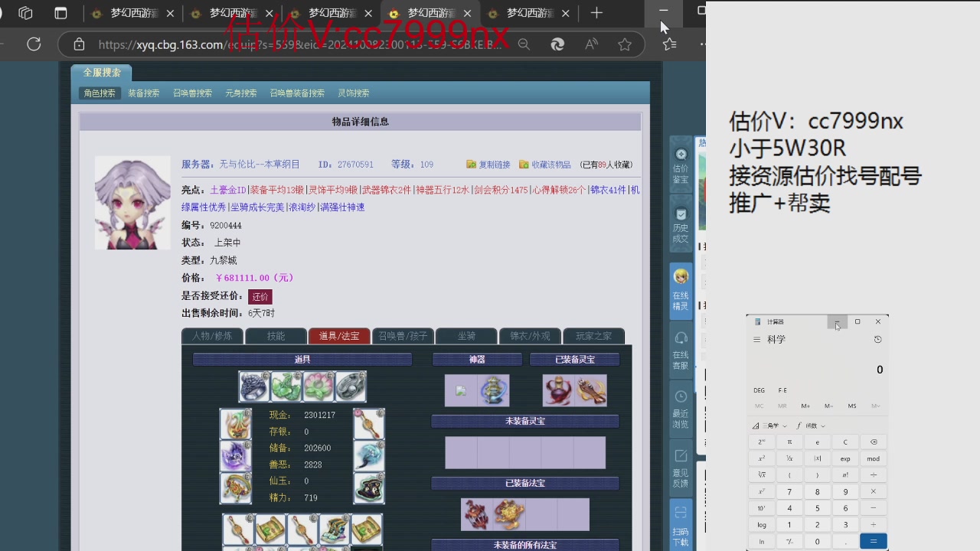Toggle F-E notation in calculator
The image size is (980, 551).
782,390
